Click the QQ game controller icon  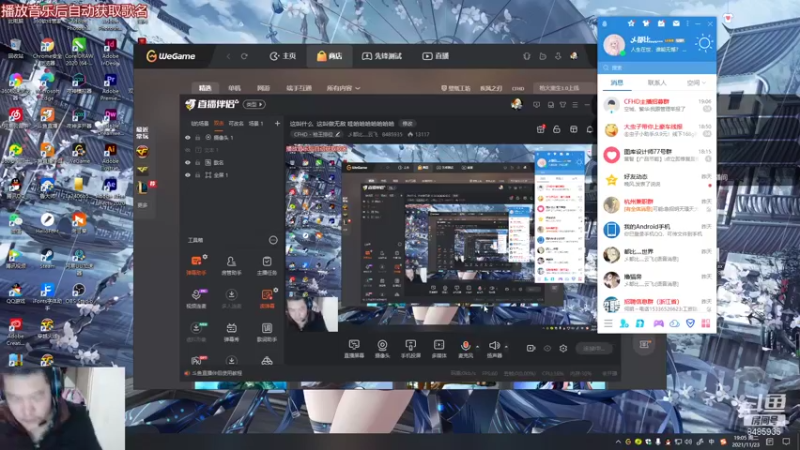point(658,323)
